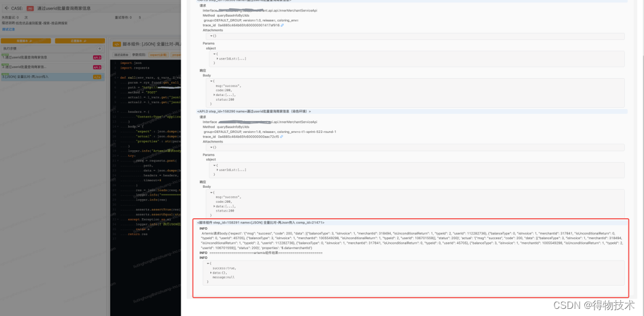
Task: Collapse Params object in the top API.D block
Action: pyautogui.click(x=215, y=54)
